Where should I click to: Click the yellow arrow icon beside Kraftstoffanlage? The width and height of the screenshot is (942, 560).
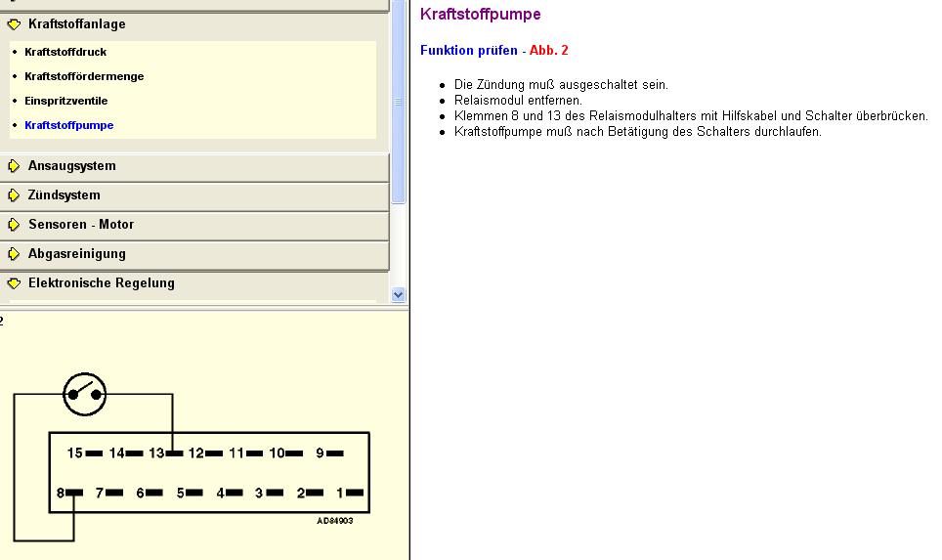tap(14, 24)
